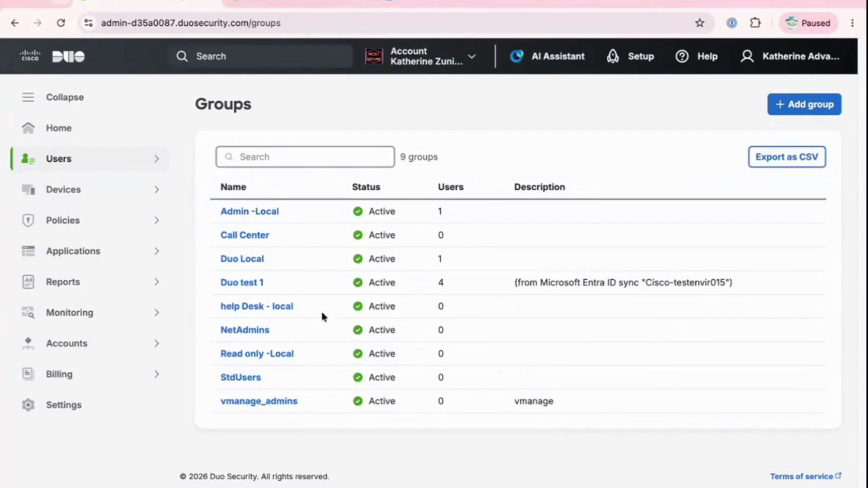Viewport: 868px width, 488px height.
Task: Open the Admin -Local group
Action: click(x=250, y=211)
